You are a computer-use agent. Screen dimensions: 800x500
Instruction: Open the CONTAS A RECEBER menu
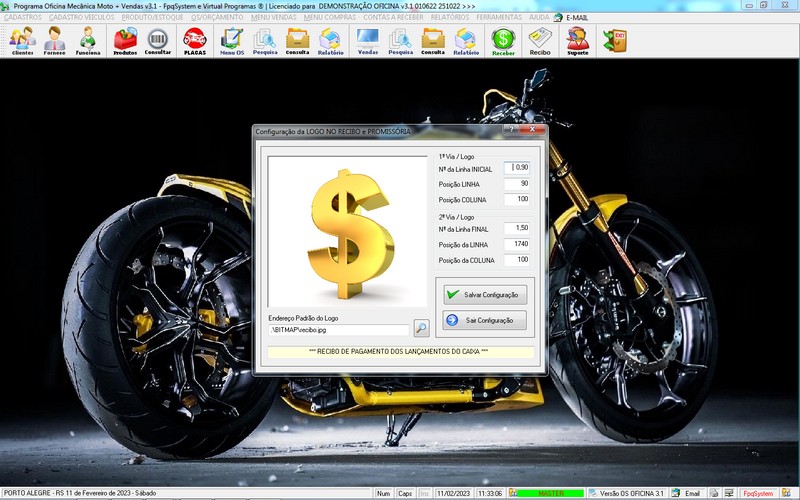click(x=393, y=17)
